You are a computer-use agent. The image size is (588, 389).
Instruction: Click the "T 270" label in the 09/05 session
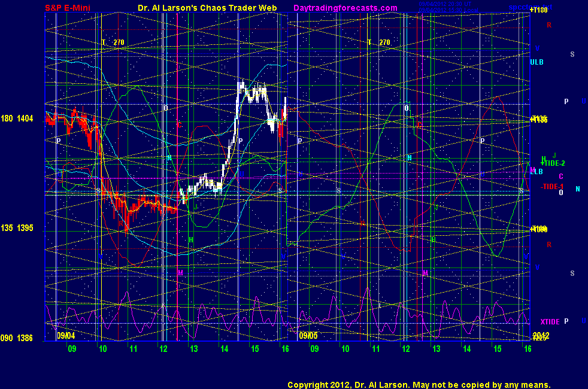pos(379,42)
